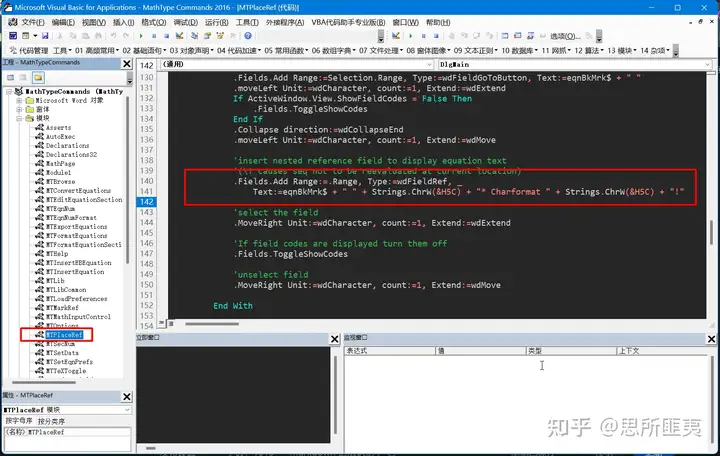Select the Asserts module
The image size is (720, 456).
pos(58,128)
